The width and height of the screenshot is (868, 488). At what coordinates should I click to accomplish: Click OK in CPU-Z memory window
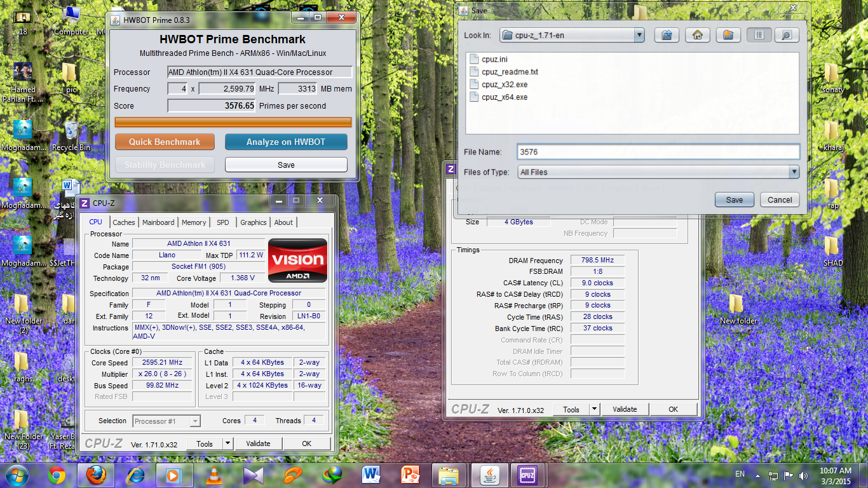click(x=674, y=409)
